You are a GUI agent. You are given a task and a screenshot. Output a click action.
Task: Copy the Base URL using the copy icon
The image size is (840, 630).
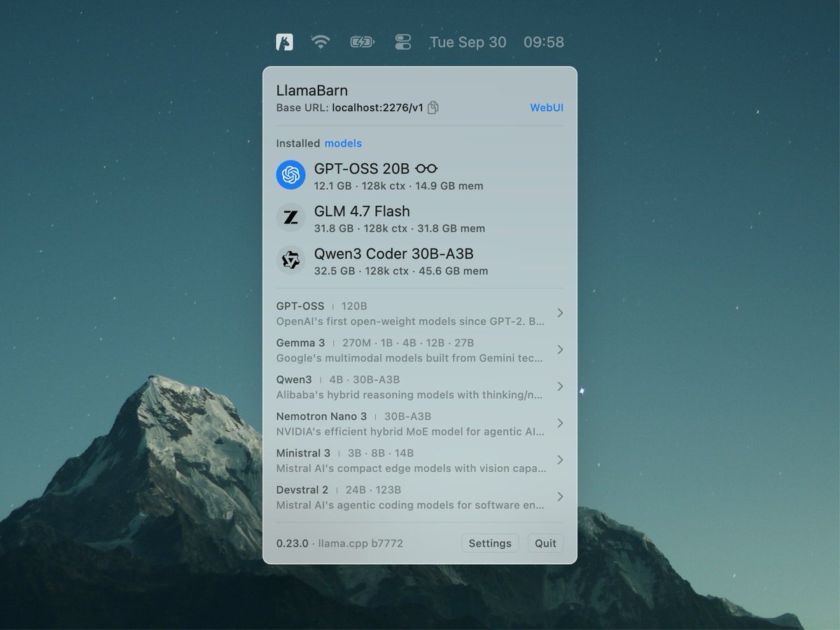433,108
